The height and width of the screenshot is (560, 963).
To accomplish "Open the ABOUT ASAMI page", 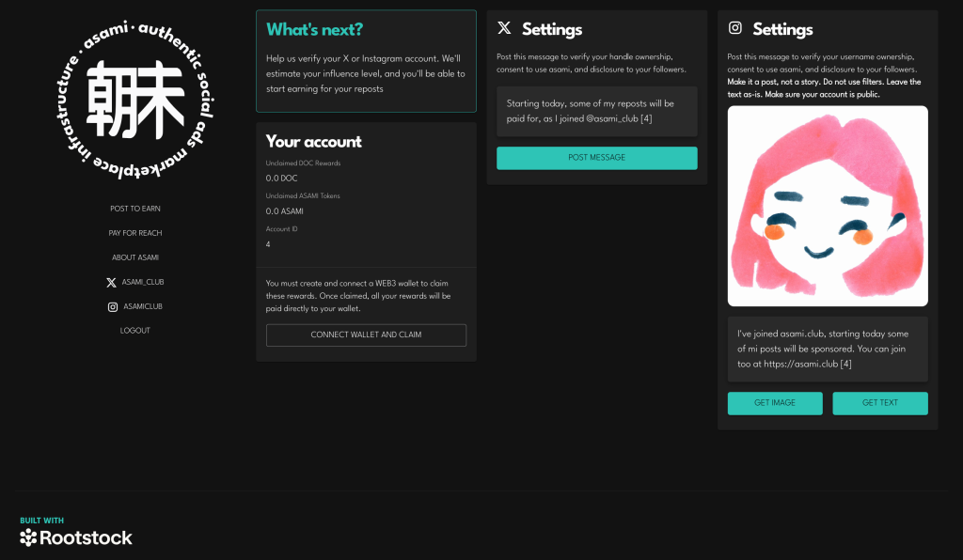I will (x=135, y=257).
